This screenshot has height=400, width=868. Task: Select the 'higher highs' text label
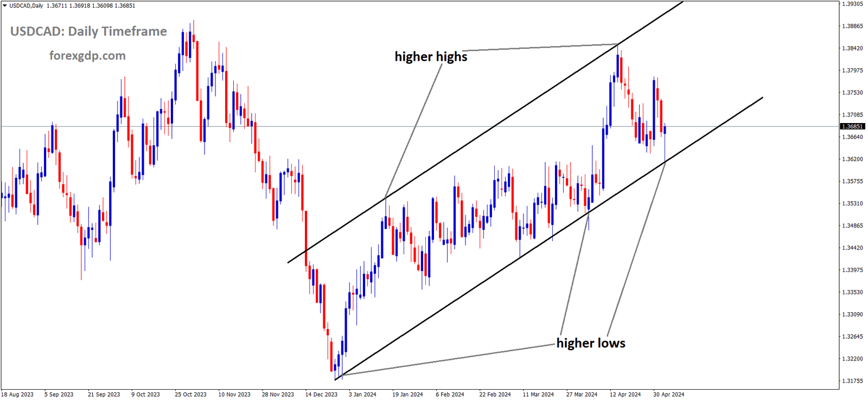click(431, 56)
